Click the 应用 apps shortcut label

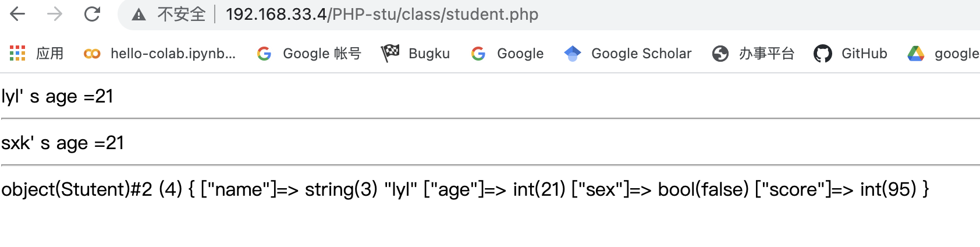(49, 54)
